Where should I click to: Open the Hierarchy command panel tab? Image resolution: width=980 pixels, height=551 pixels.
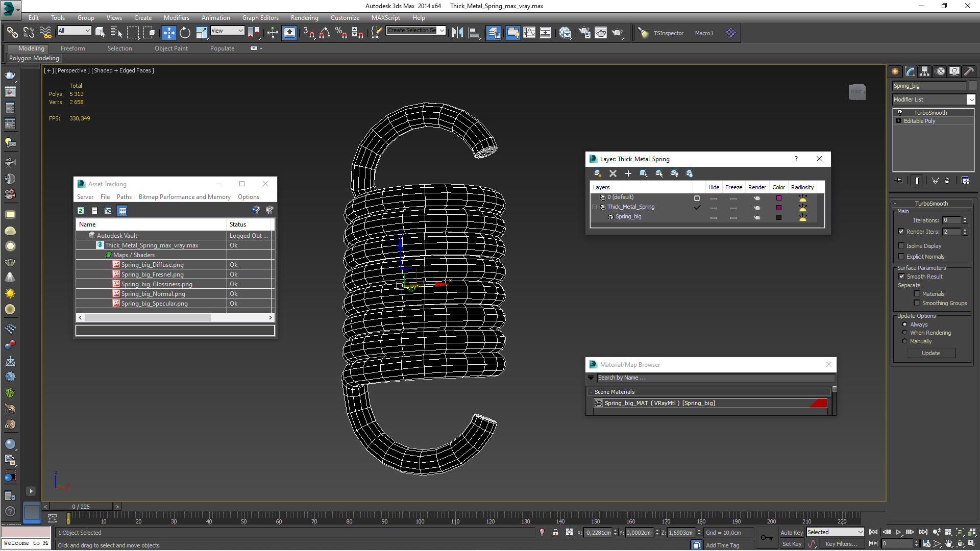coord(924,71)
